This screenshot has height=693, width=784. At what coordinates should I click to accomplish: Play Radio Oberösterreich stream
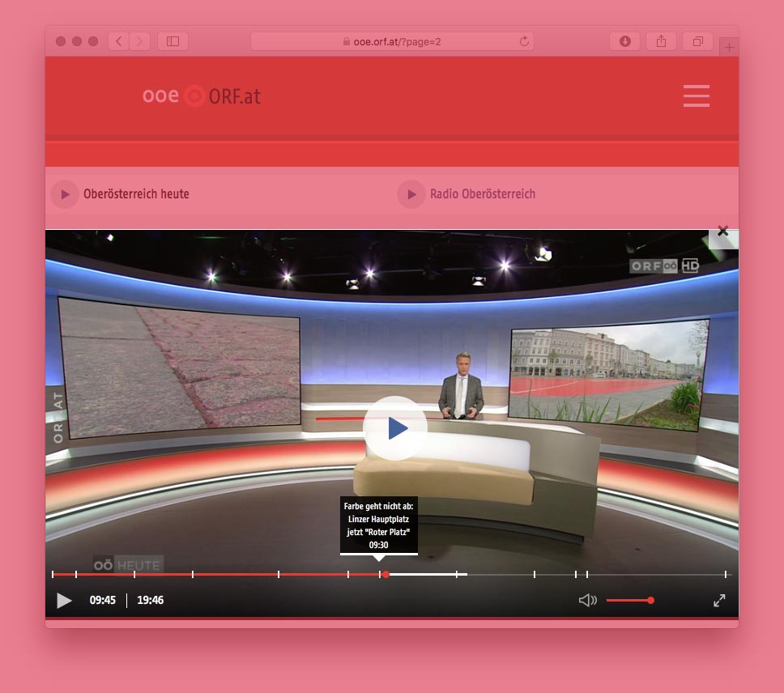click(x=411, y=194)
